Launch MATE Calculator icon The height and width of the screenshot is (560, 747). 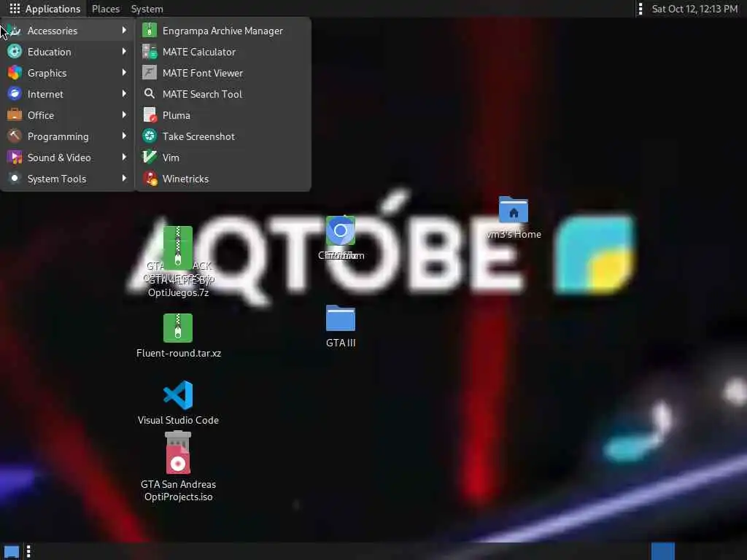click(150, 52)
